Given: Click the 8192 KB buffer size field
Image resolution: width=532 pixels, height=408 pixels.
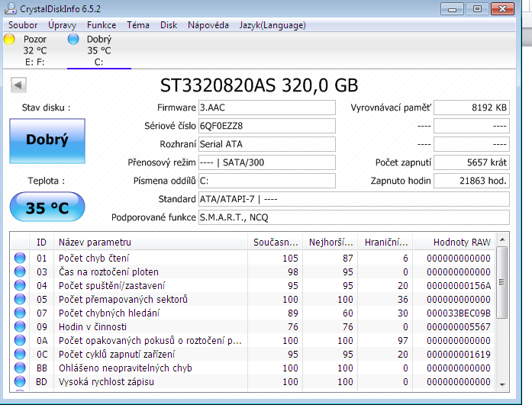Looking at the screenshot, I should click(472, 108).
